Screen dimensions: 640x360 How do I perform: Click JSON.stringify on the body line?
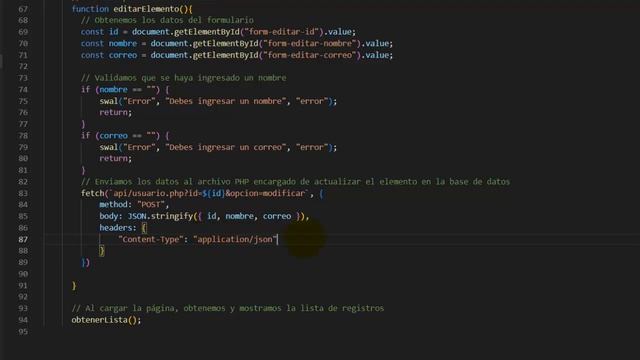(x=160, y=216)
